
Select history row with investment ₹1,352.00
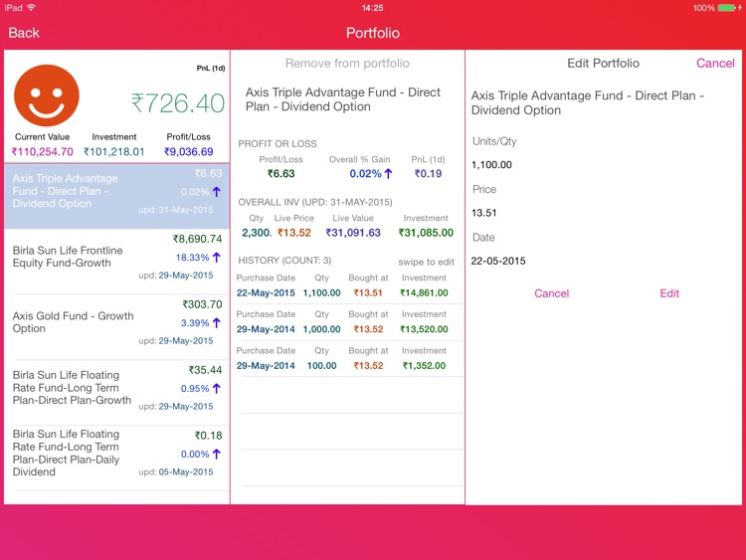click(x=349, y=359)
